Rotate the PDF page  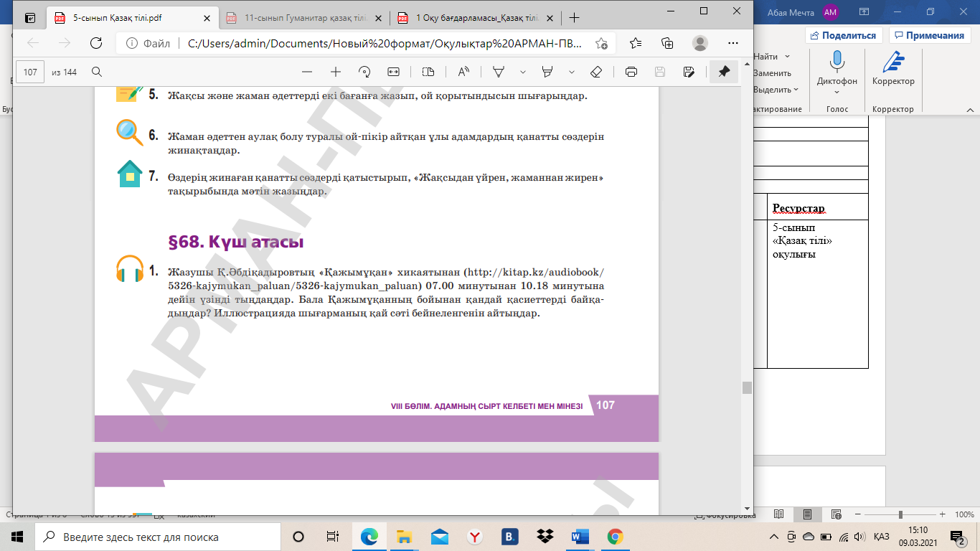point(364,72)
